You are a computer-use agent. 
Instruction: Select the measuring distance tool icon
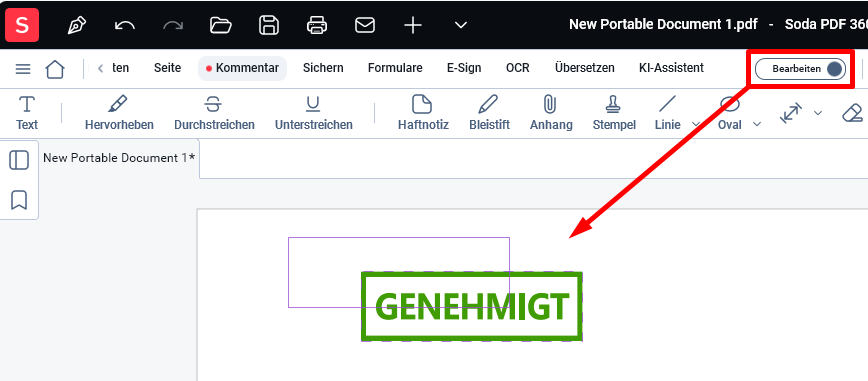coord(790,113)
